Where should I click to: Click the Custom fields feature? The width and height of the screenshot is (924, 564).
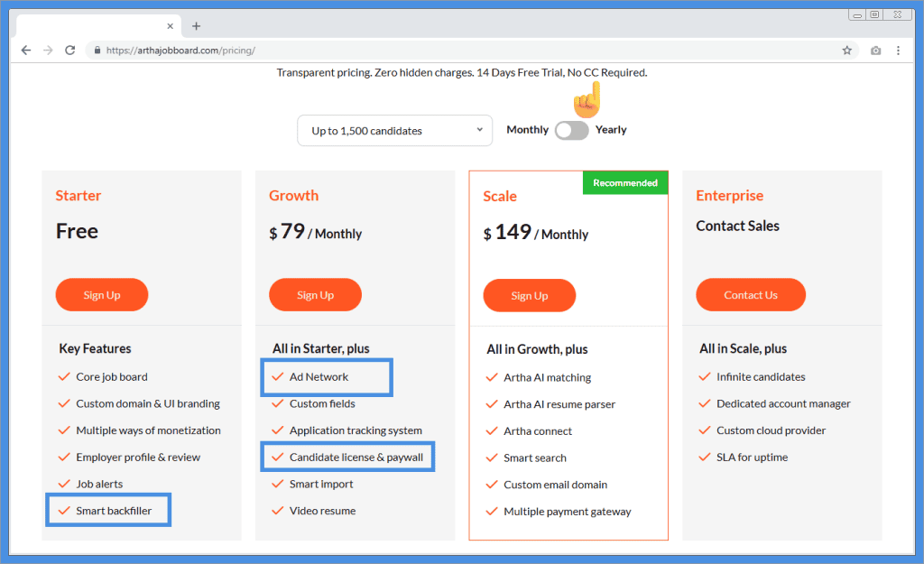tap(322, 403)
